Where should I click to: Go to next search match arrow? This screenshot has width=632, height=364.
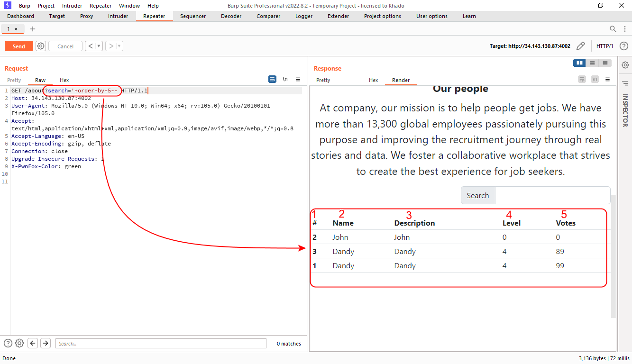tap(46, 343)
